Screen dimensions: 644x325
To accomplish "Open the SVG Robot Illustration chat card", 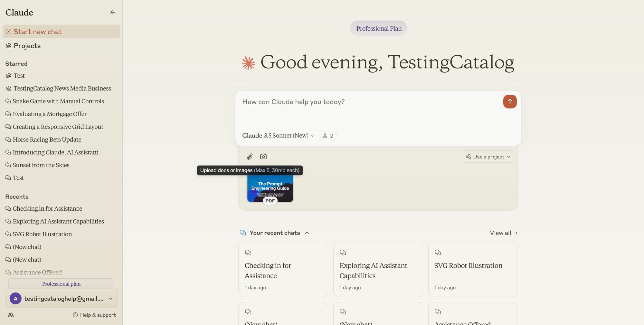I will [473, 270].
